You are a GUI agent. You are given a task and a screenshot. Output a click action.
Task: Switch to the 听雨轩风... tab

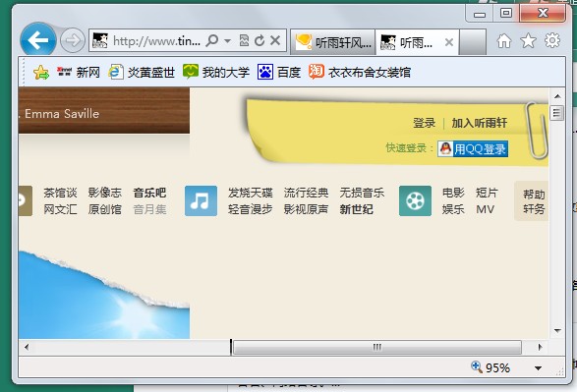[x=333, y=42]
